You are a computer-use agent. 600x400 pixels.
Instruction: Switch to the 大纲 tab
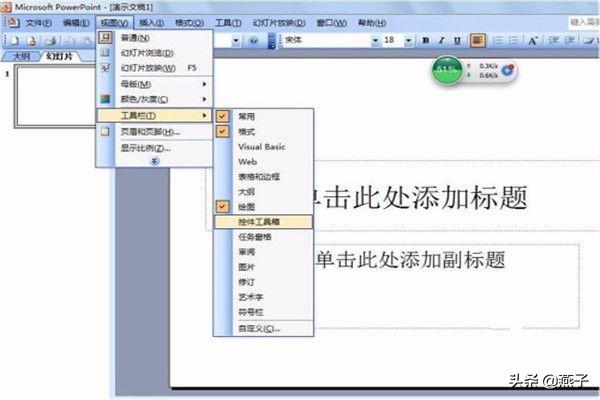pyautogui.click(x=21, y=56)
